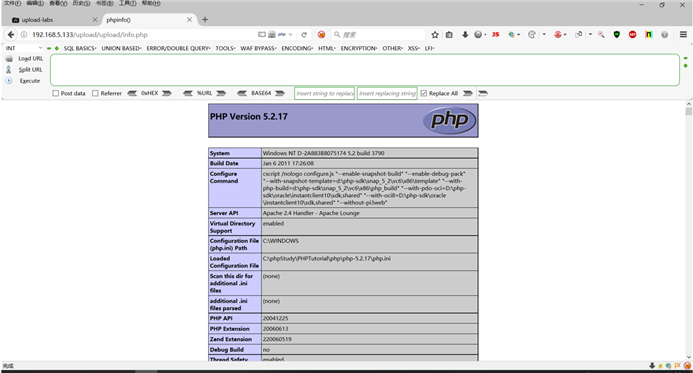Expand the TOOLS menu in HackBar
This screenshot has width=693, height=373.
tap(225, 48)
